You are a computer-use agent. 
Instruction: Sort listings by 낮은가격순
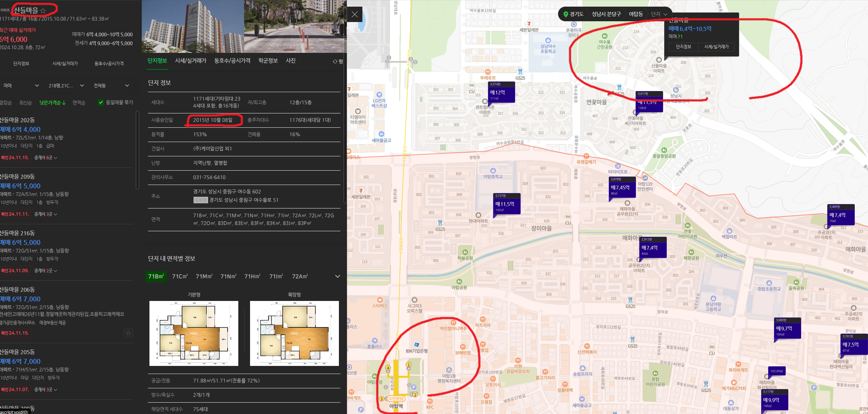[x=52, y=103]
